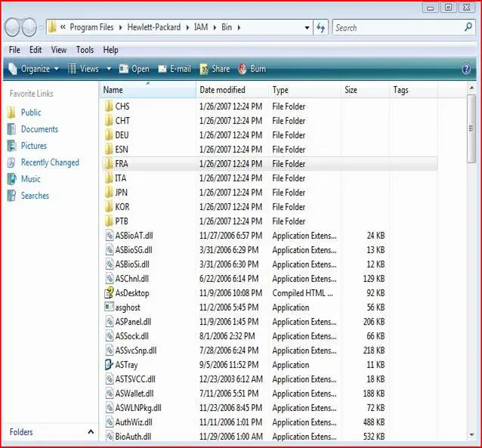Open the File menu
This screenshot has height=448, width=482.
(14, 50)
